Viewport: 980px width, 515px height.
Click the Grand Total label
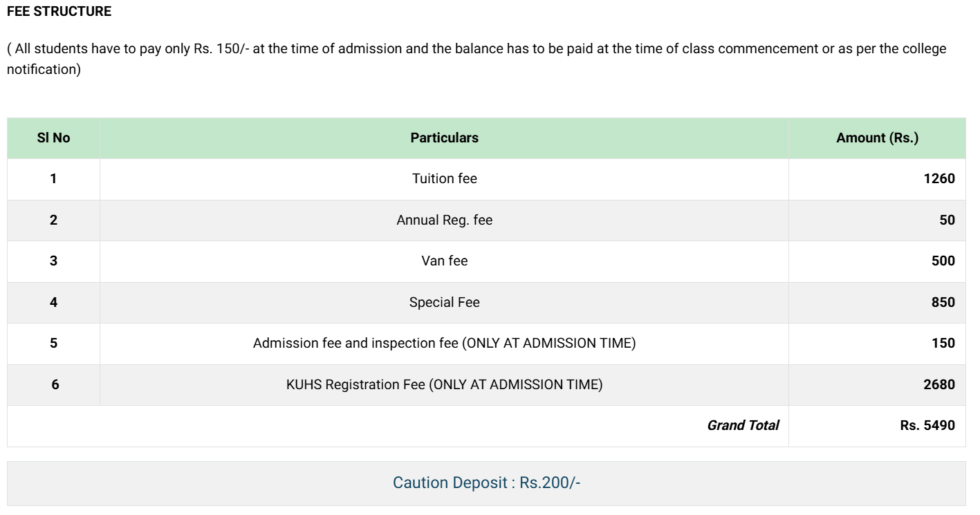click(x=742, y=426)
